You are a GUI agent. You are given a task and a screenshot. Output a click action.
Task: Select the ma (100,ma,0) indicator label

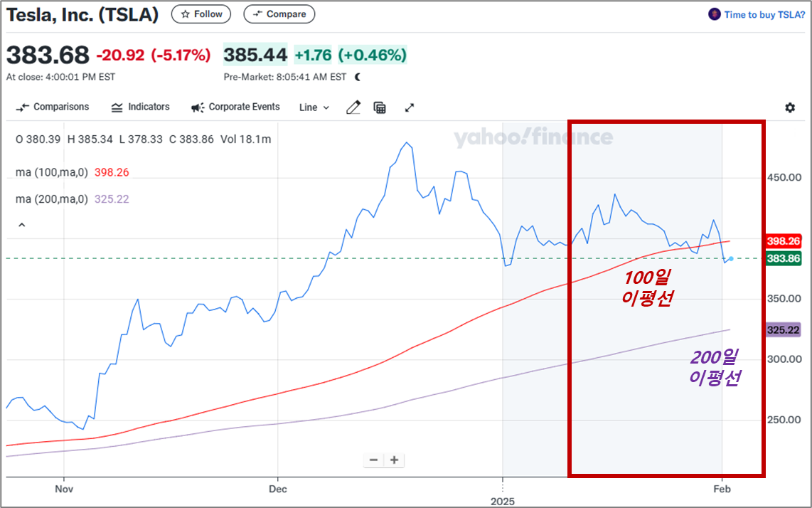(x=51, y=172)
